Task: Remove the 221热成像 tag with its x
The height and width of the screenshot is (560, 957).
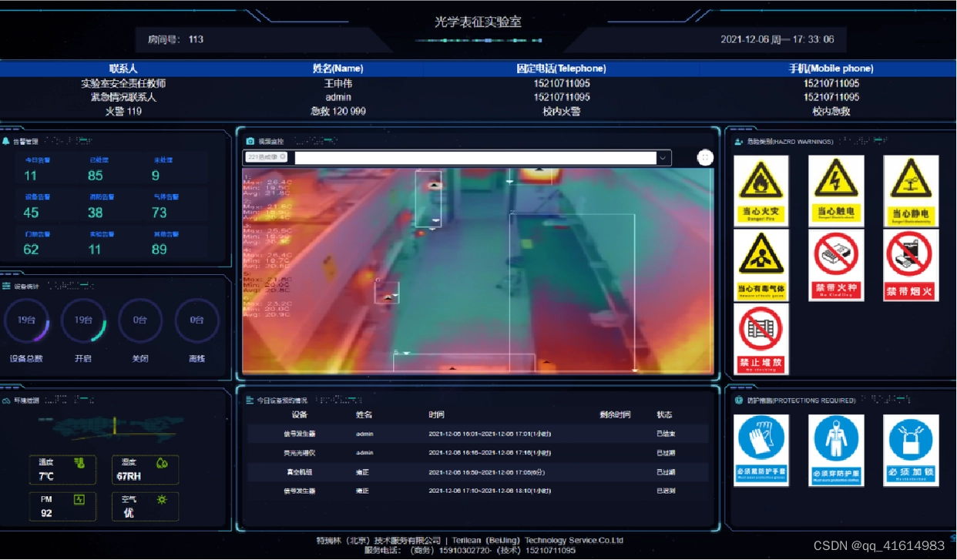Action: (x=283, y=157)
